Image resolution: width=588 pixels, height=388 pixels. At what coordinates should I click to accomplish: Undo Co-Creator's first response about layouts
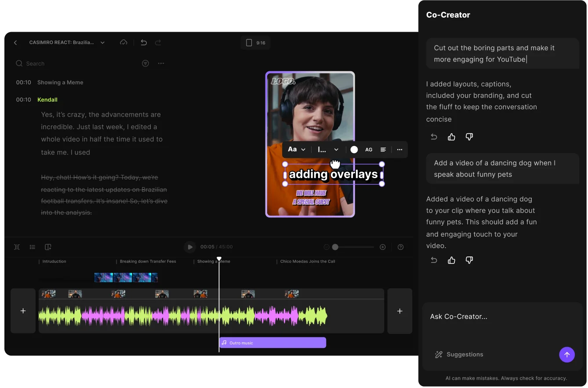click(434, 137)
